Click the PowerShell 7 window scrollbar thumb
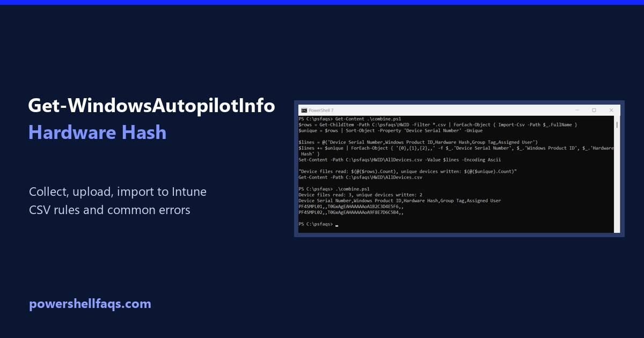Image resolution: width=644 pixels, height=338 pixels. coord(617,124)
